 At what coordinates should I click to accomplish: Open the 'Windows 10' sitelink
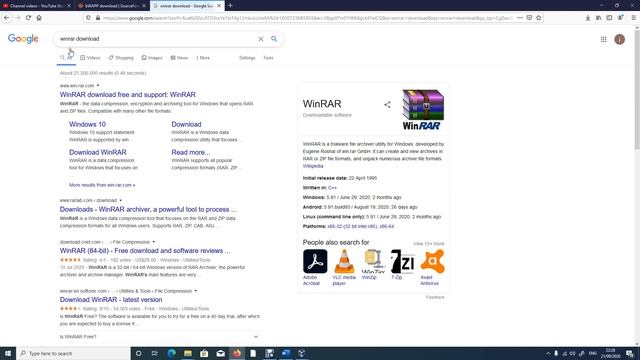coord(87,124)
